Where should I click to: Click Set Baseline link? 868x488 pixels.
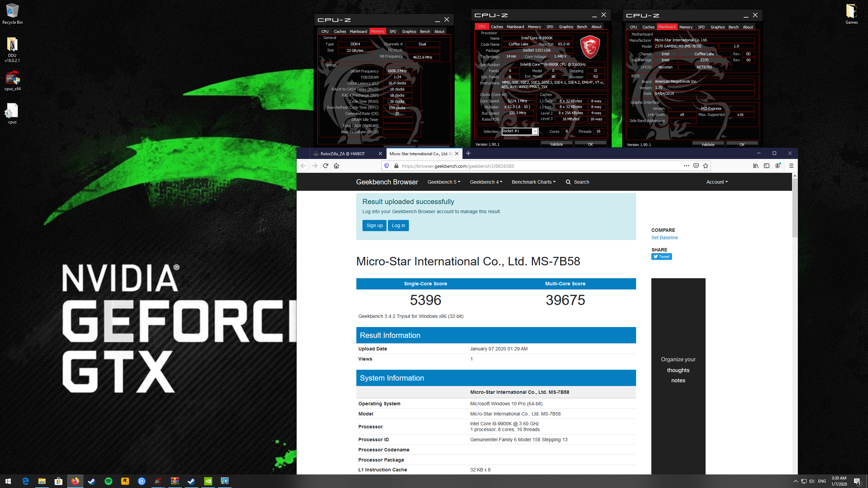coord(665,238)
